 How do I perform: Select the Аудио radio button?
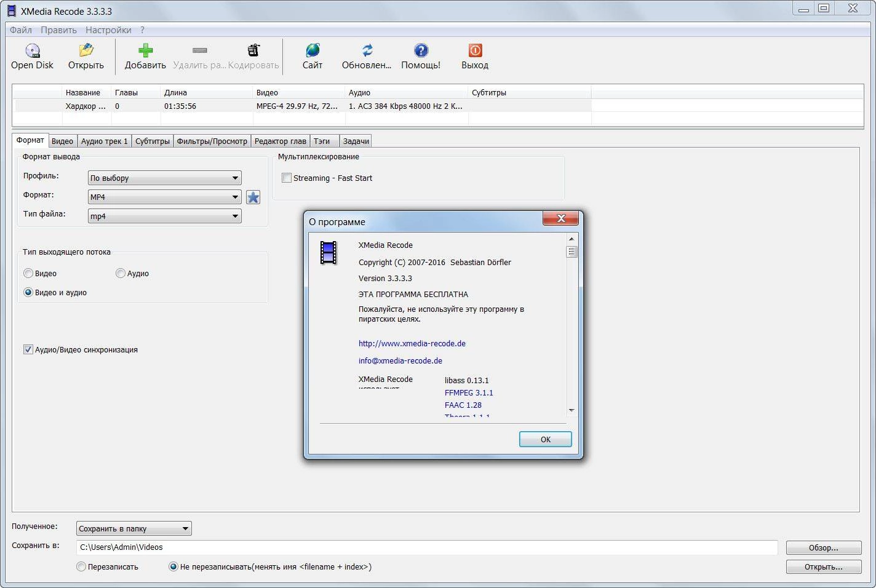click(121, 273)
